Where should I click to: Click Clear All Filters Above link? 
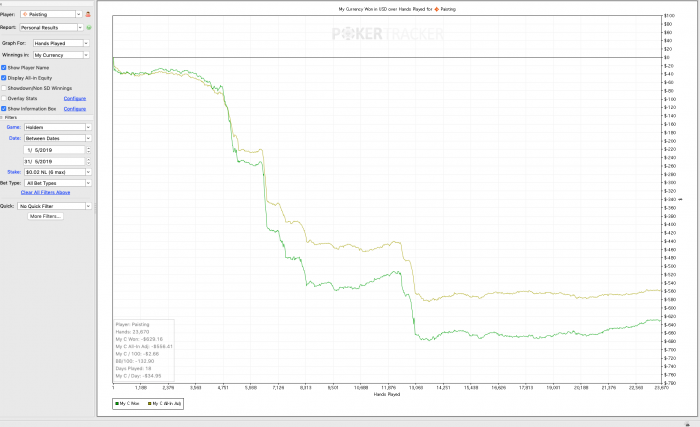[x=46, y=191]
